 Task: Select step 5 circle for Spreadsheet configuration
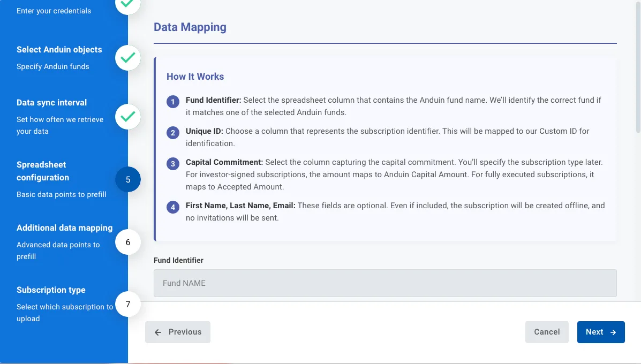(x=128, y=179)
